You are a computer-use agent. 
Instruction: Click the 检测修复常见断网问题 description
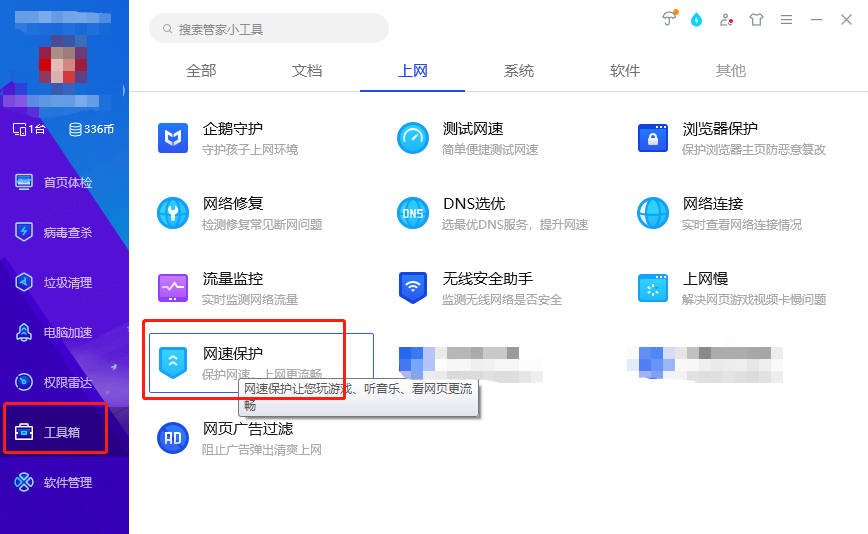(x=262, y=225)
